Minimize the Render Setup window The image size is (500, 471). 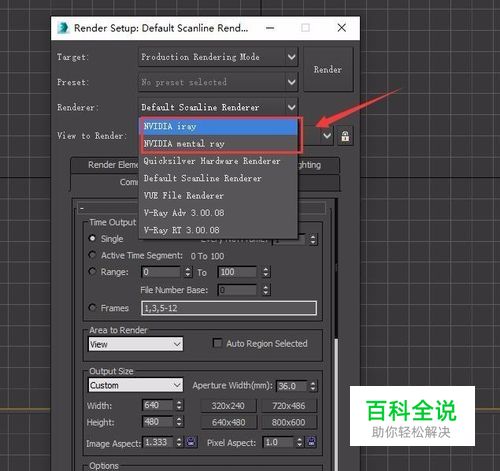pyautogui.click(x=270, y=28)
